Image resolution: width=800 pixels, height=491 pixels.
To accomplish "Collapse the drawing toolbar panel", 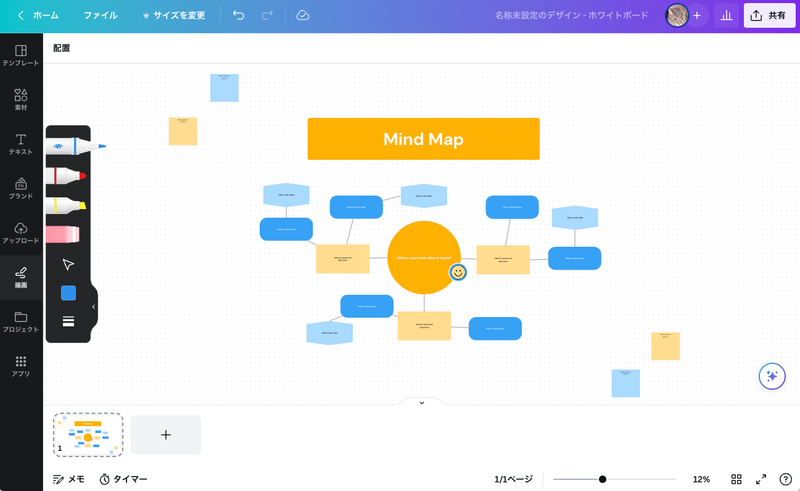I will (x=94, y=307).
